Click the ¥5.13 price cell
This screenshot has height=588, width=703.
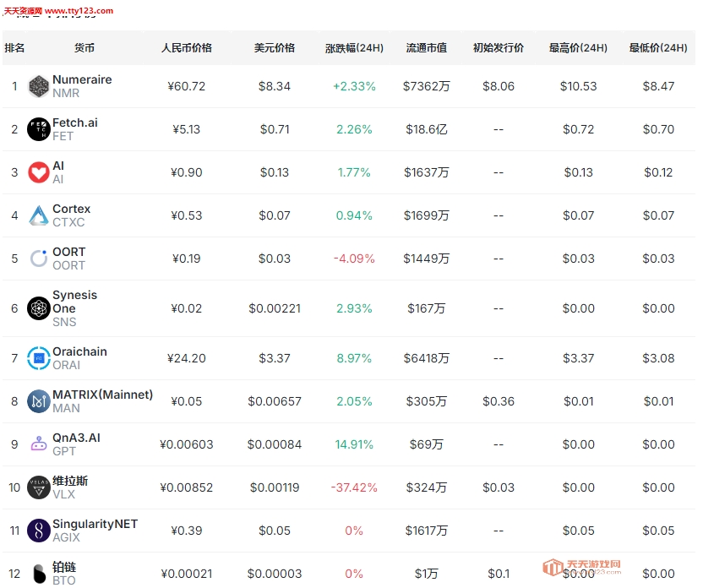(187, 129)
